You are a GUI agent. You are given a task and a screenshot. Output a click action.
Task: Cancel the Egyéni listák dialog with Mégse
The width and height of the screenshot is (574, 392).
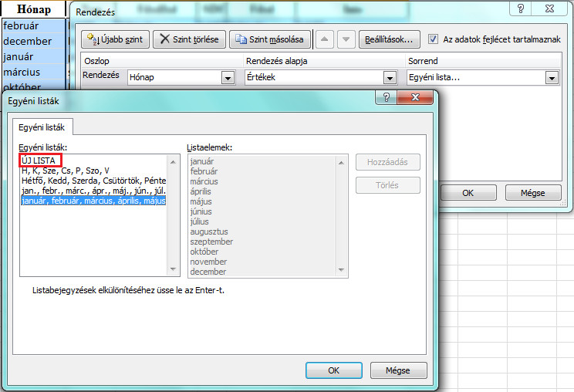click(x=398, y=370)
